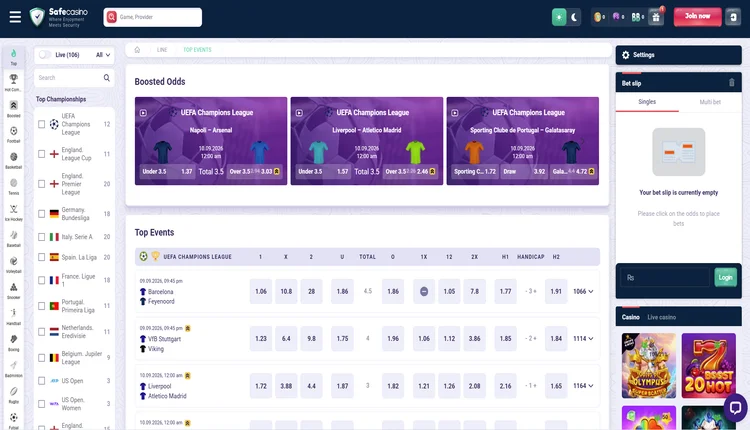The image size is (750, 430).
Task: Check Belgium Jupiler League championship
Action: pyautogui.click(x=42, y=358)
